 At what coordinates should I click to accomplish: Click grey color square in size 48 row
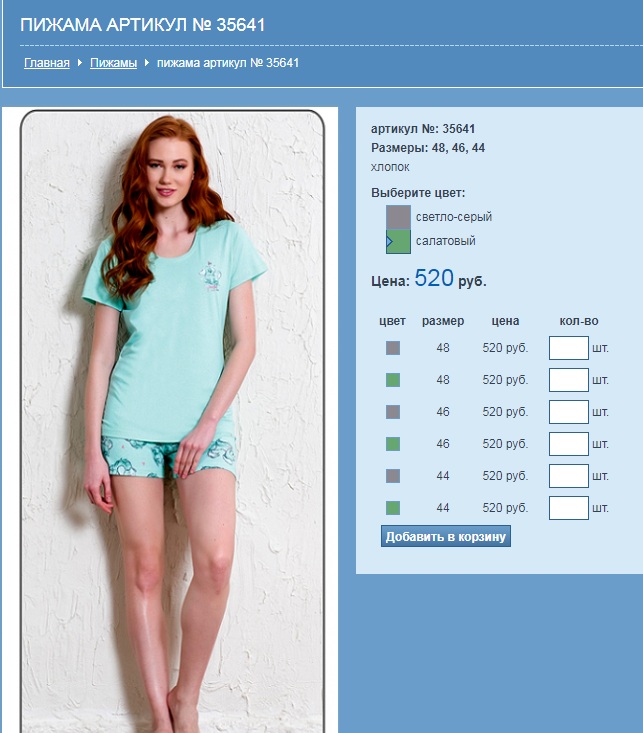393,348
